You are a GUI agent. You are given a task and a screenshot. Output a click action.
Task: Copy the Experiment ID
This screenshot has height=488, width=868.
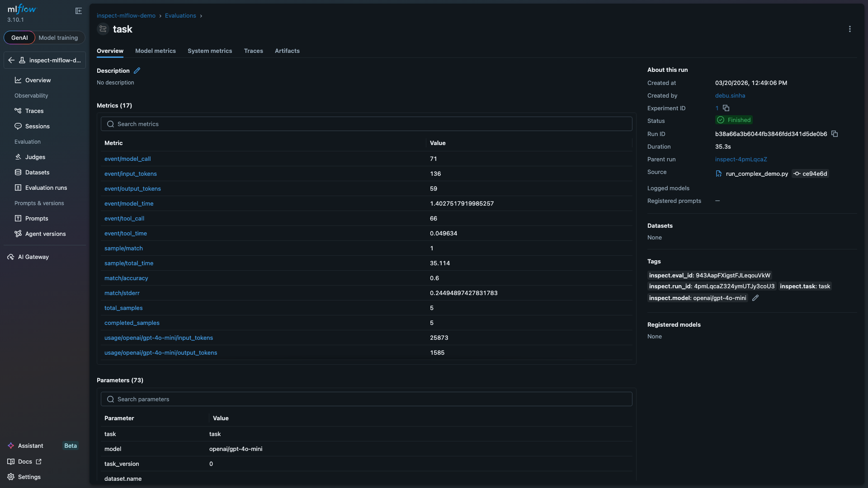(x=727, y=108)
